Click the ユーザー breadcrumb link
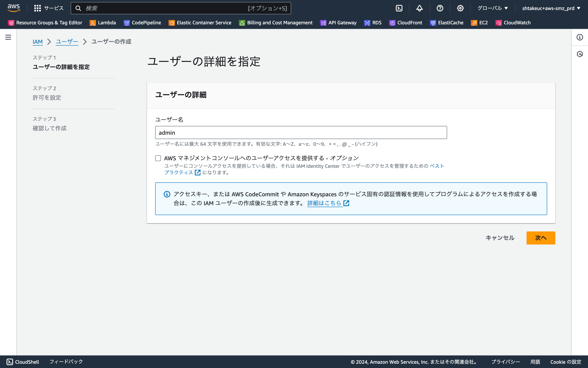Screen dimensions: 588x368 coord(67,42)
